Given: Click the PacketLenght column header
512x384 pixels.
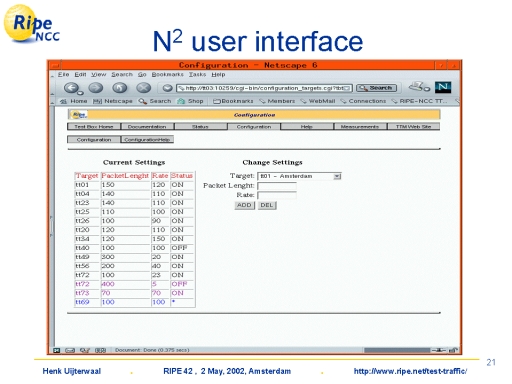Looking at the screenshot, I should [x=125, y=176].
